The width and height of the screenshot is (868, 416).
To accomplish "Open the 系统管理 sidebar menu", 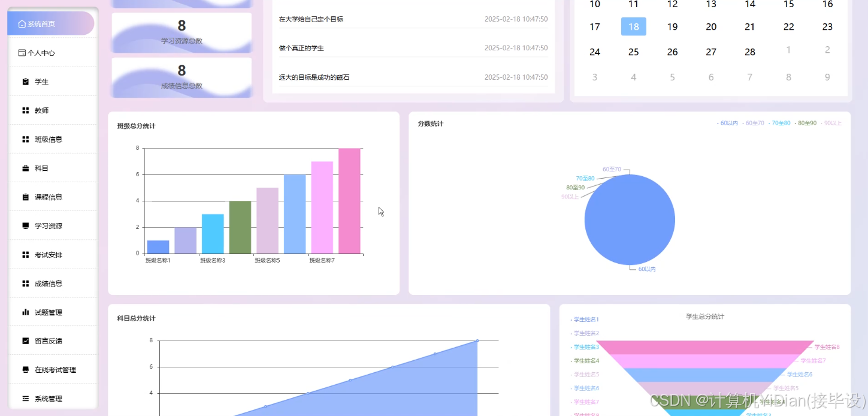I will click(x=52, y=399).
